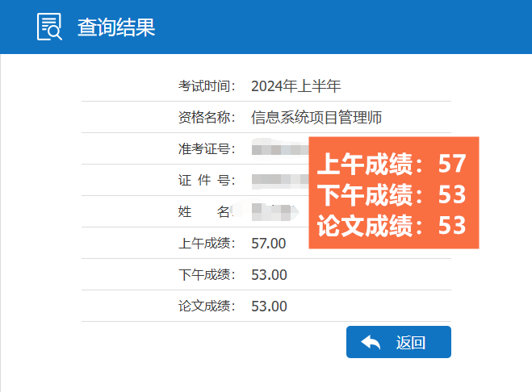The width and height of the screenshot is (532, 392).
Task: Click the 信息系统项目管理师 qualification name
Action: pos(316,118)
